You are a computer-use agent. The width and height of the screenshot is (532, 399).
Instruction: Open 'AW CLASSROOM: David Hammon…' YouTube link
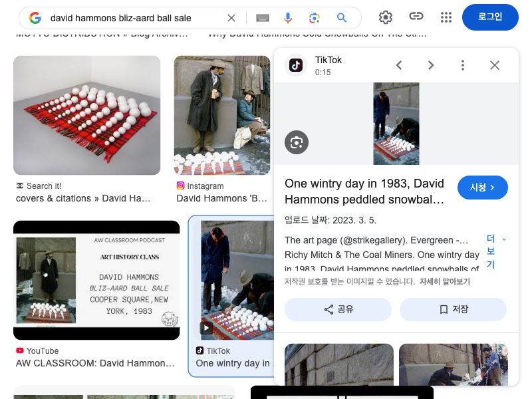(95, 363)
